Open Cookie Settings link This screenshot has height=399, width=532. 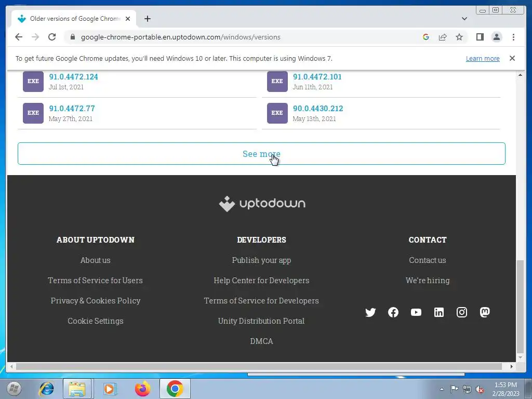click(96, 321)
